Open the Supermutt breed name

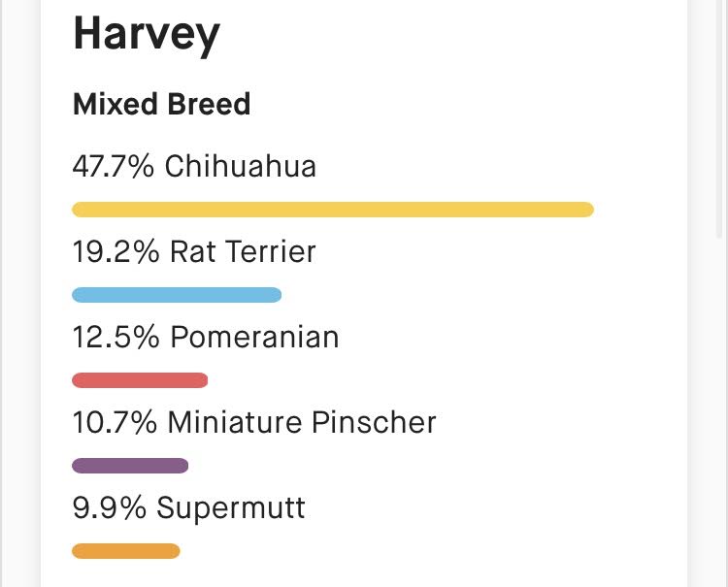click(231, 507)
